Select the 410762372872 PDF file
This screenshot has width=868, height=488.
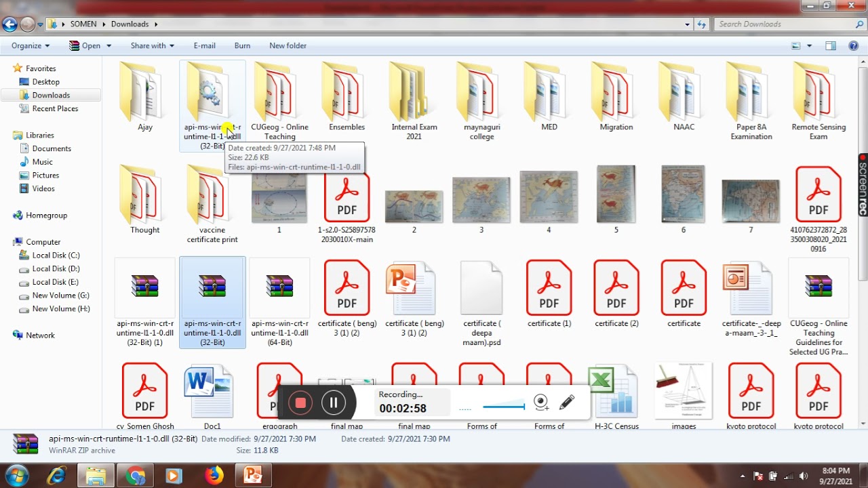coord(818,209)
